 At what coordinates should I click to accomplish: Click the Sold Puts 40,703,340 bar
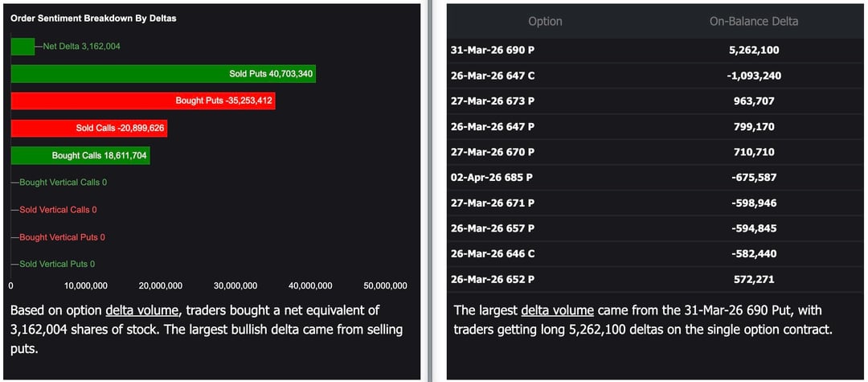tap(162, 74)
